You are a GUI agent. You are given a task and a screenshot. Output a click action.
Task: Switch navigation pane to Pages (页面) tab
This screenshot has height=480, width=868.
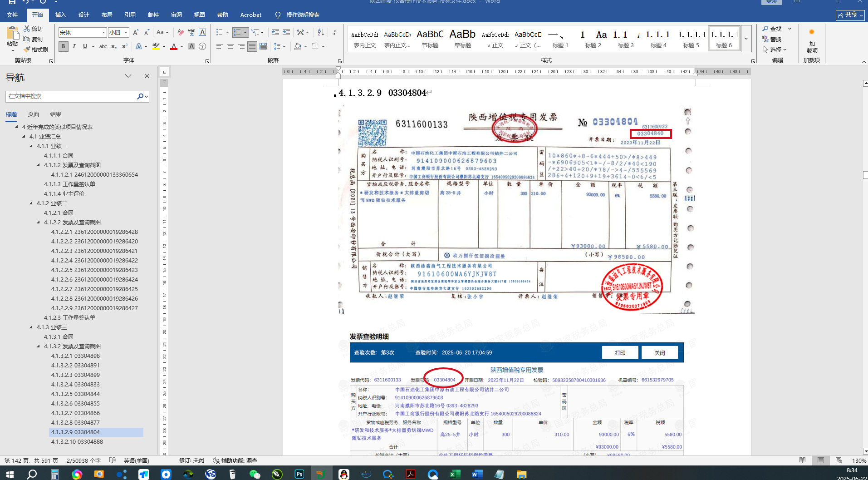click(x=34, y=114)
